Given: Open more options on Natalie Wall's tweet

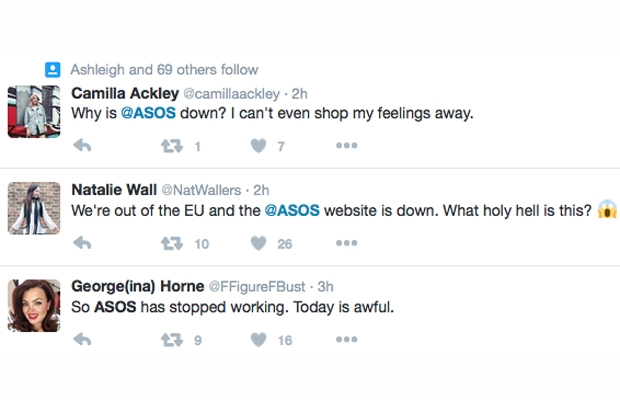Looking at the screenshot, I should pyautogui.click(x=347, y=243).
